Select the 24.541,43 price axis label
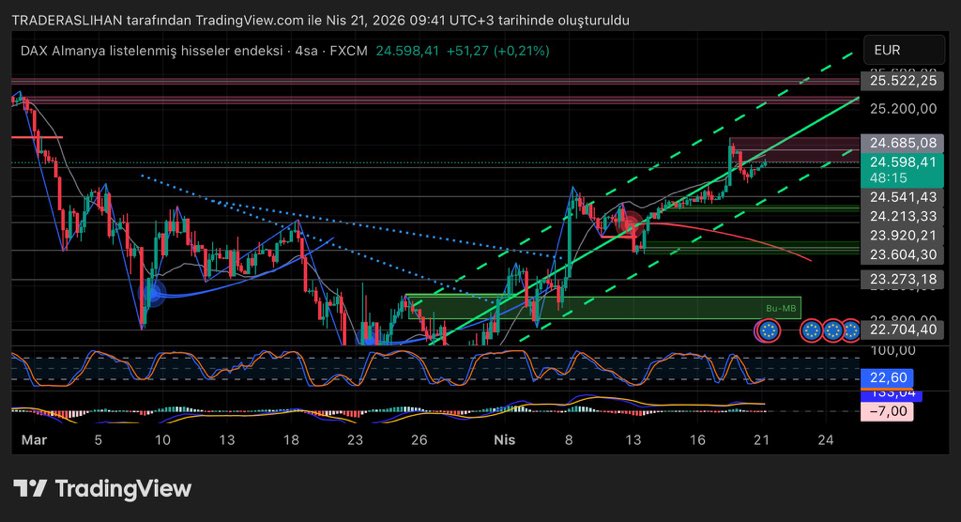The height and width of the screenshot is (522, 961). pos(902,197)
